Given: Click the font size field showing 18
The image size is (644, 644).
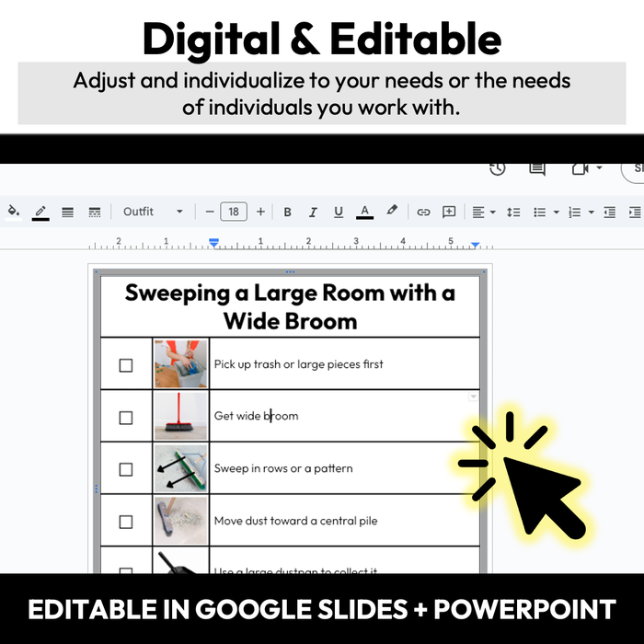Looking at the screenshot, I should coord(234,212).
